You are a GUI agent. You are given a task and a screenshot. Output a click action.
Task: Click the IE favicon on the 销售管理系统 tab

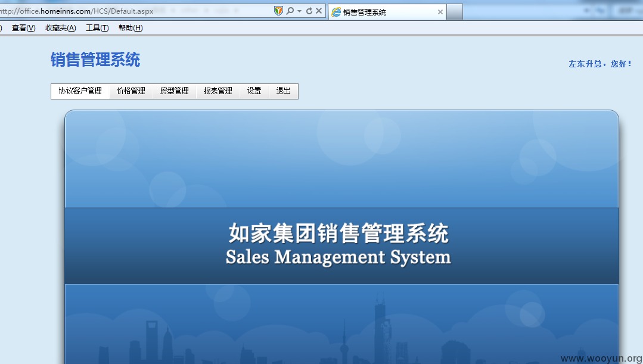(336, 12)
